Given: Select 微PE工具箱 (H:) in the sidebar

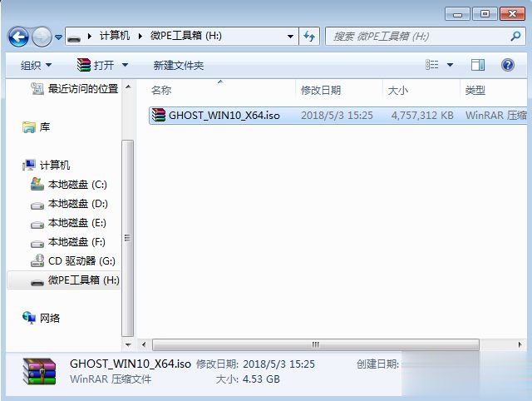Looking at the screenshot, I should (83, 280).
